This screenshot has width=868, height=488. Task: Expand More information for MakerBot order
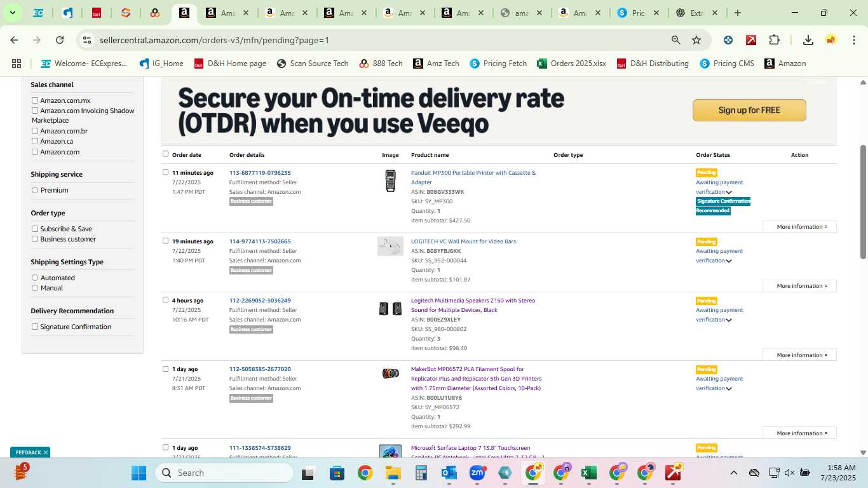799,433
